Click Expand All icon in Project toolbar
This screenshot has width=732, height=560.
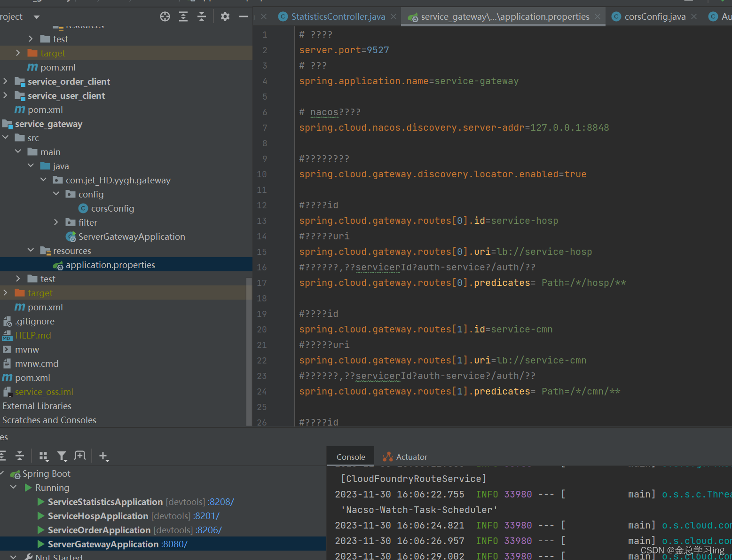pyautogui.click(x=183, y=17)
